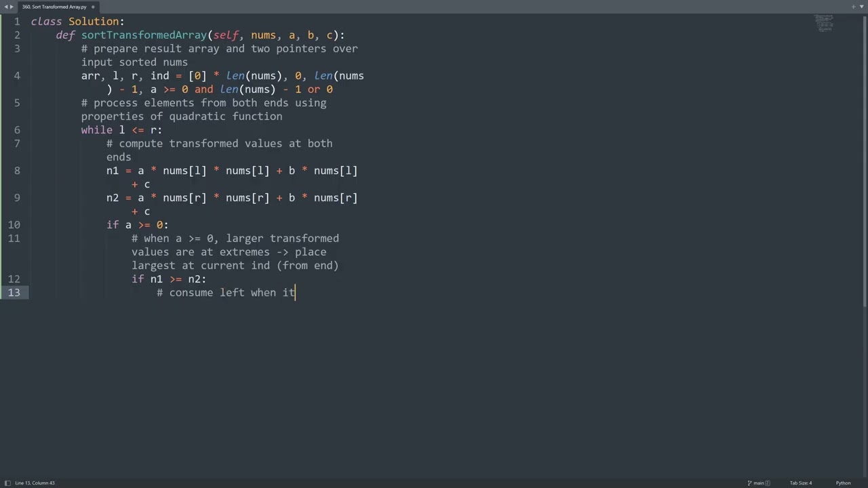Click the 'Solution' class name
Viewport: 868px width, 488px height.
(x=94, y=21)
